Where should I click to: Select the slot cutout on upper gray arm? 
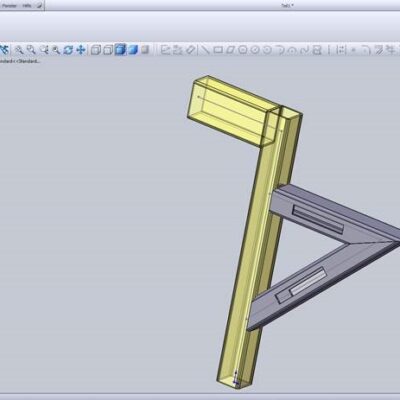coord(318,219)
